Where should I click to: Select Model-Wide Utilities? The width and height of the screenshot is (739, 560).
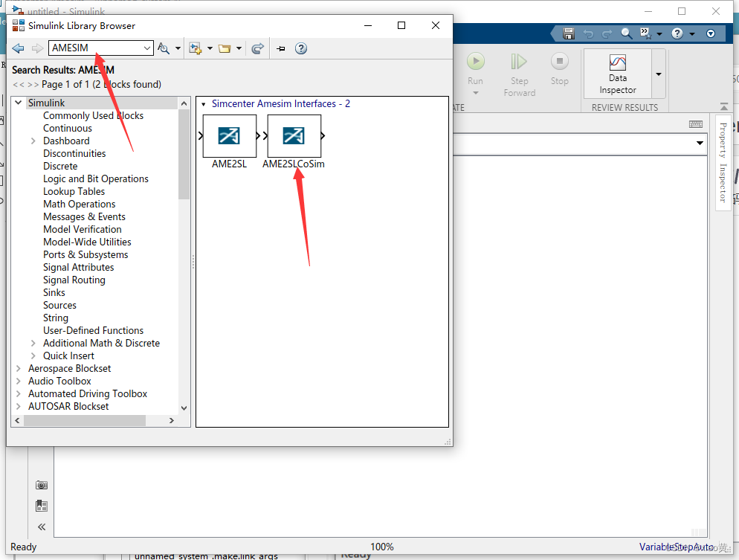click(87, 242)
